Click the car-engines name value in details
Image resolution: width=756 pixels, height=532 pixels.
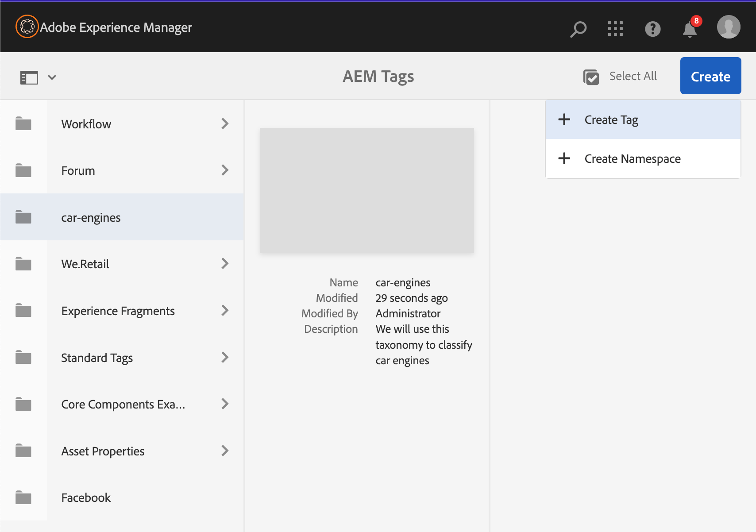pyautogui.click(x=403, y=283)
